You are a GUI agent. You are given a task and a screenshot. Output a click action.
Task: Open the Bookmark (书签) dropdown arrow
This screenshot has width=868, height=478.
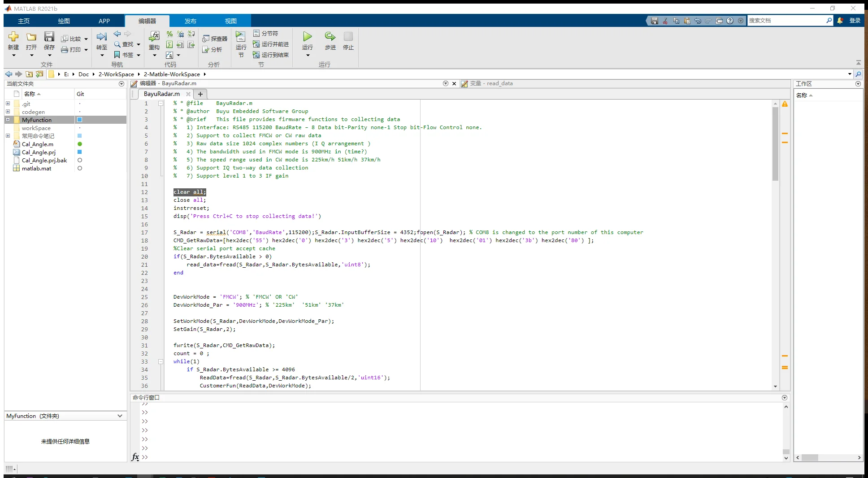pyautogui.click(x=139, y=55)
